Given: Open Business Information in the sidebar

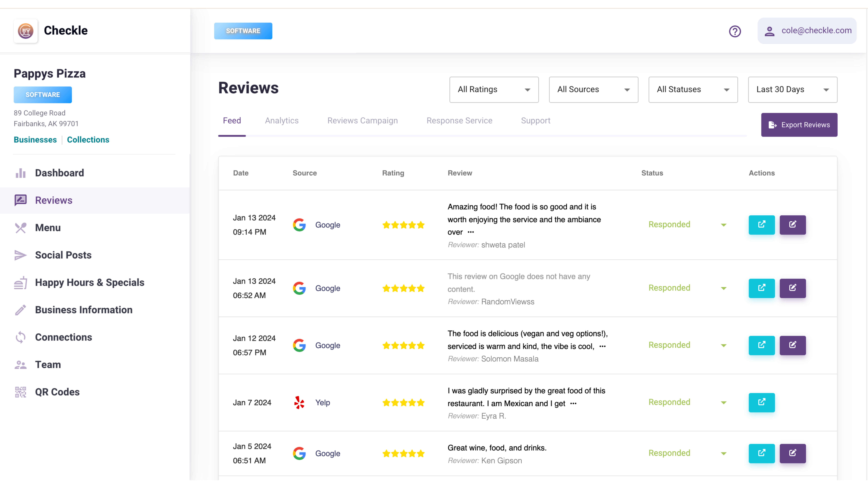Looking at the screenshot, I should tap(84, 310).
